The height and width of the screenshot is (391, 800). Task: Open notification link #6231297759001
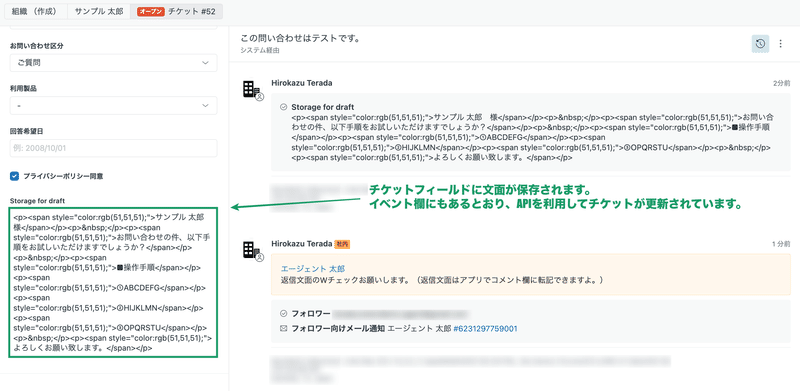point(485,329)
